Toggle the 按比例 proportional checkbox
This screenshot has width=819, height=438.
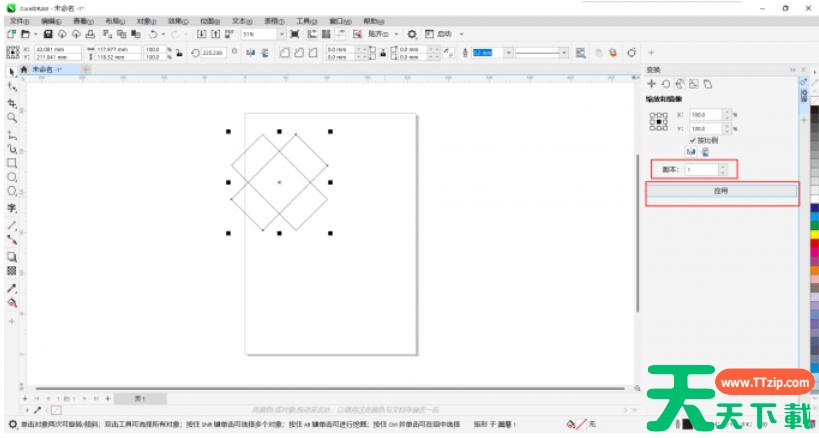(692, 141)
